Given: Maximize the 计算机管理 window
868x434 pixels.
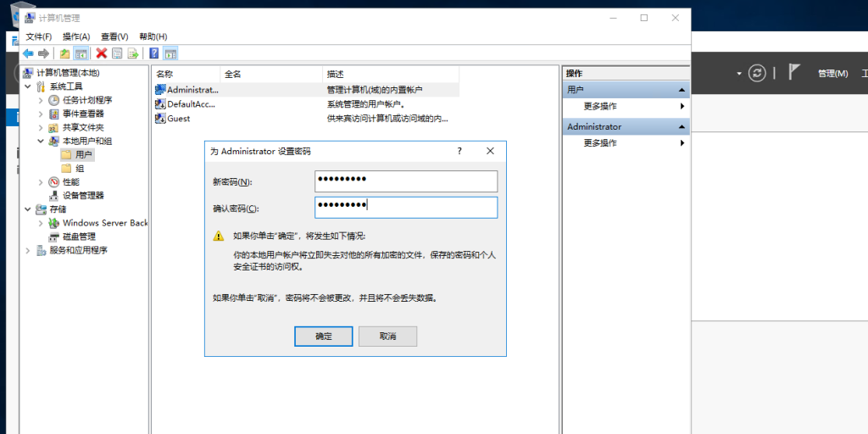Looking at the screenshot, I should click(x=644, y=18).
